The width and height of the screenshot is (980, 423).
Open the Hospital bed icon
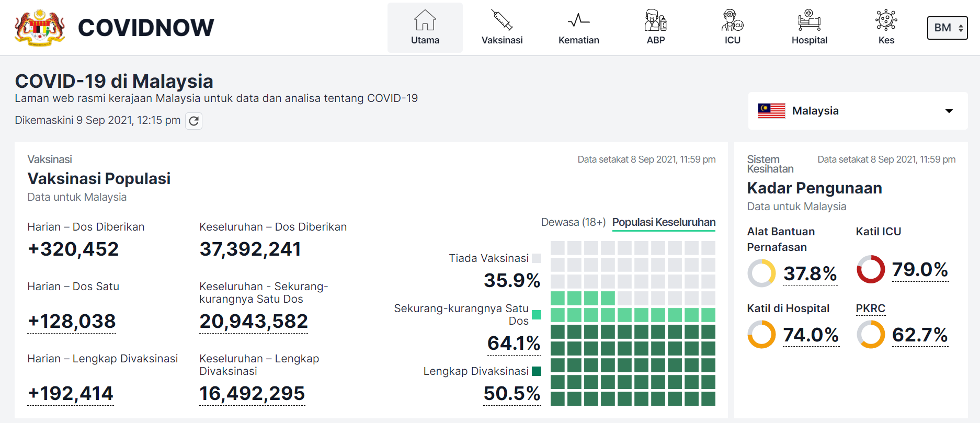[x=809, y=21]
